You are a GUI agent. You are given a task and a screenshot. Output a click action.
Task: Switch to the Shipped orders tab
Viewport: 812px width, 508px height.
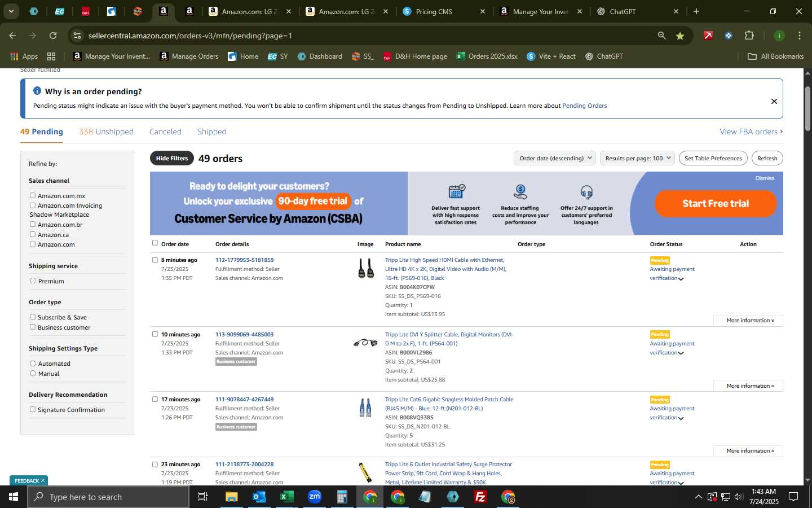click(x=211, y=132)
